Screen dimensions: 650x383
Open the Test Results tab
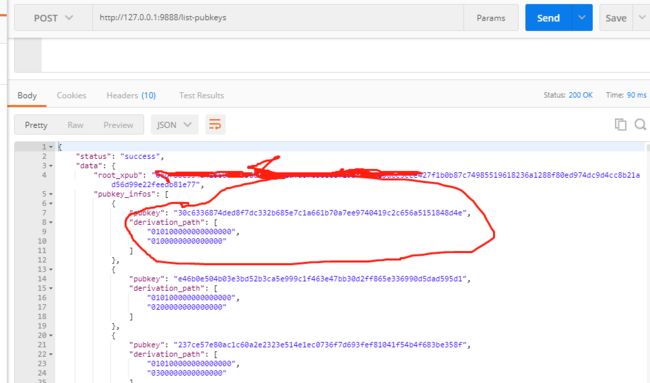[x=201, y=95]
